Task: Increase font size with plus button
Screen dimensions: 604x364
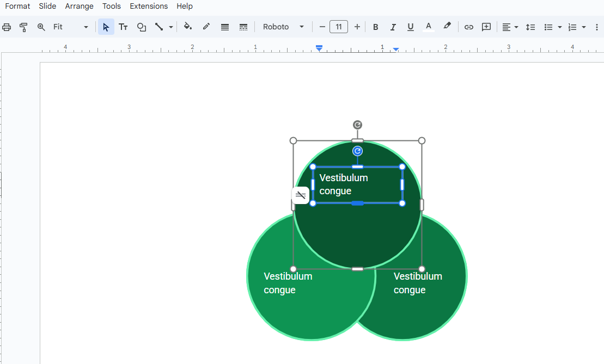Action: (x=357, y=27)
